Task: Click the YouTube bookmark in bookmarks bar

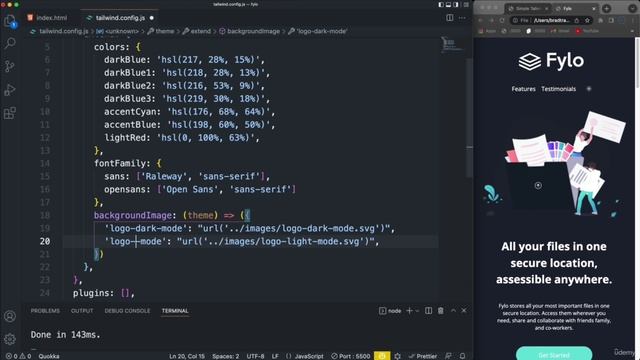Action: point(587,31)
